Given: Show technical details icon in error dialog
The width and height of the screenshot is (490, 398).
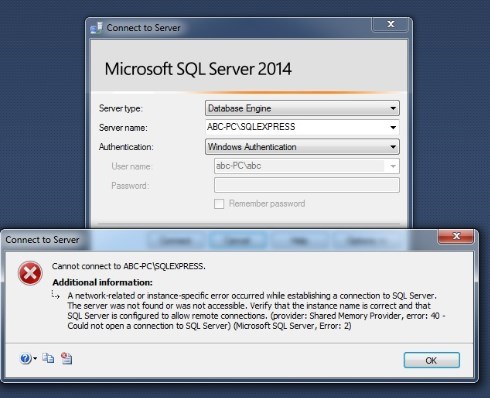Looking at the screenshot, I should (x=67, y=358).
